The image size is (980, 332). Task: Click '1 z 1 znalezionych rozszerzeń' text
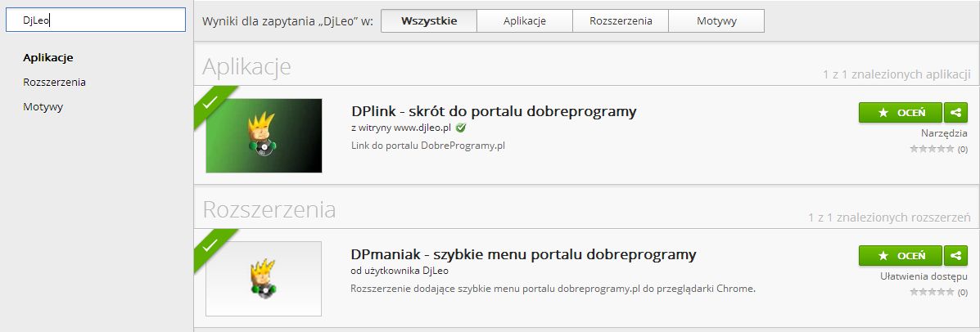[x=889, y=218]
